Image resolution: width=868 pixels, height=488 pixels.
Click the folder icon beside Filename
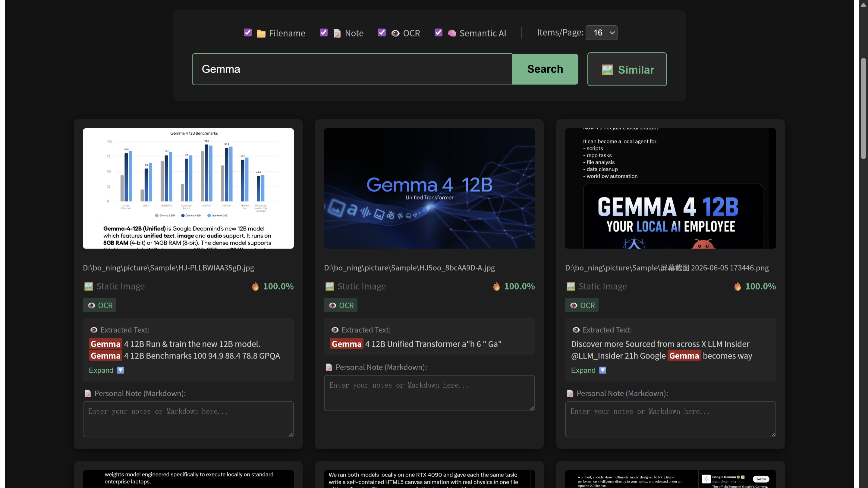coord(261,33)
